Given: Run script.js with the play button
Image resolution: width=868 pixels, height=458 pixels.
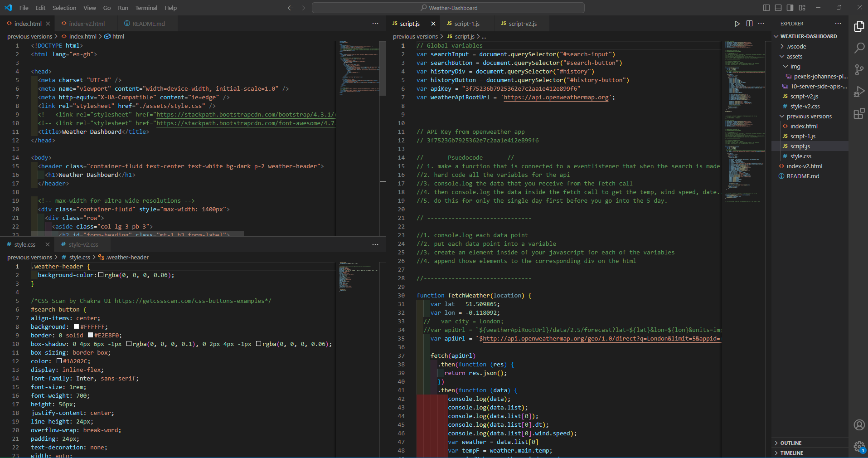Looking at the screenshot, I should tap(737, 24).
